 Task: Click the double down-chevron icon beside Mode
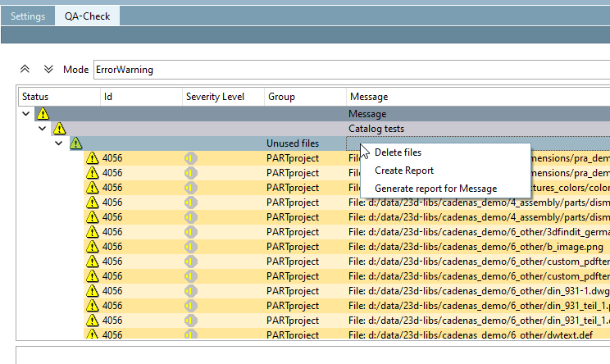click(x=48, y=69)
